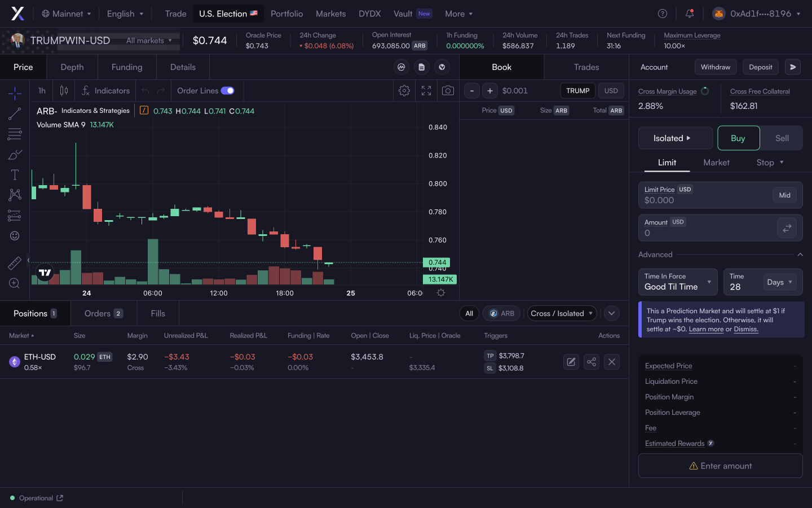Open the Measure ruler tool
Screen dimensions: 812x508
14,262
